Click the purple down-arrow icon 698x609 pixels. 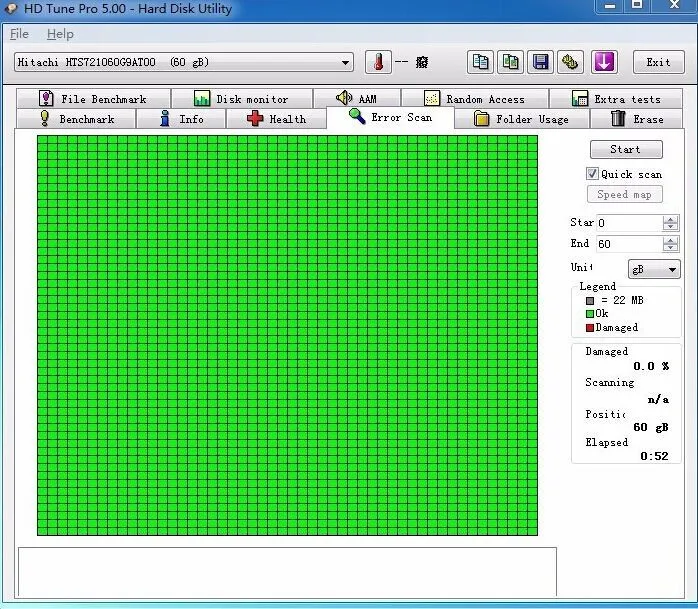tap(604, 62)
